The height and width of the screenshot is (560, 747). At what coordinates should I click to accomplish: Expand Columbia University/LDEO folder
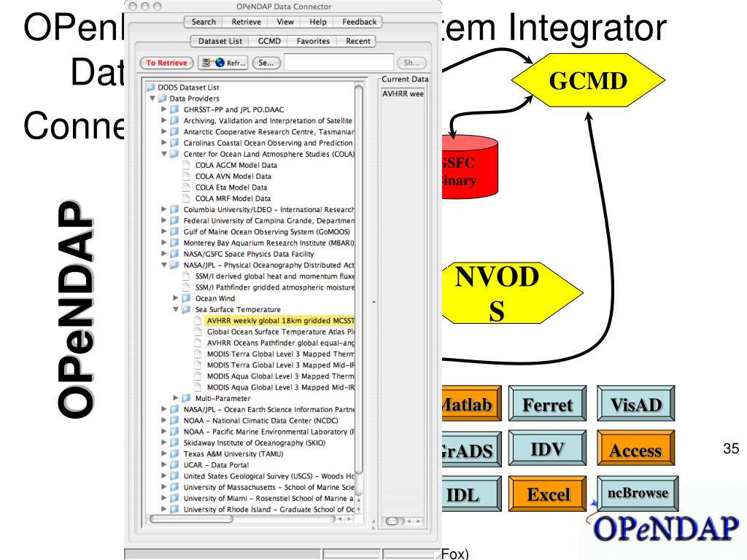pos(164,209)
